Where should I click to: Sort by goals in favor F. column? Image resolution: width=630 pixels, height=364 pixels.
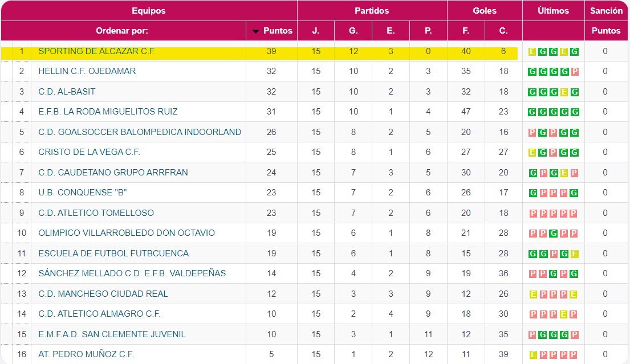(x=466, y=31)
